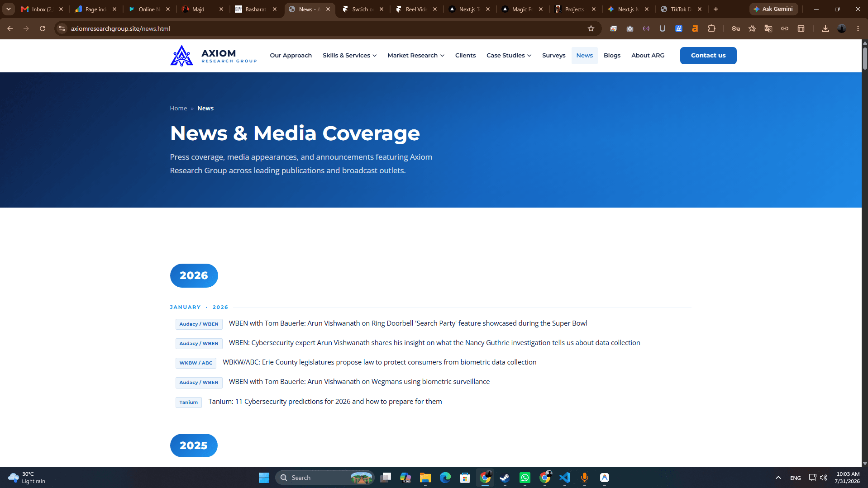View site information for axiomresearchgroup.site
Viewport: 868px width, 488px height.
pos(62,28)
